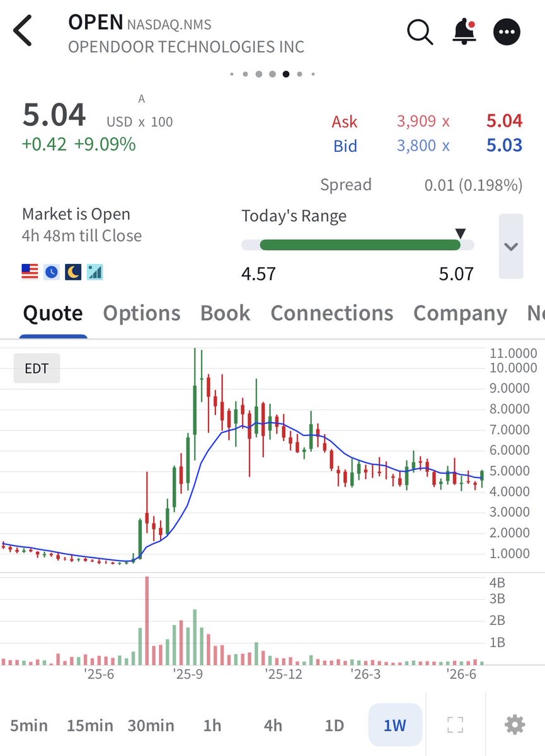Tap the blue clock trading hours icon
Screen dimensions: 545x756
click(51, 272)
